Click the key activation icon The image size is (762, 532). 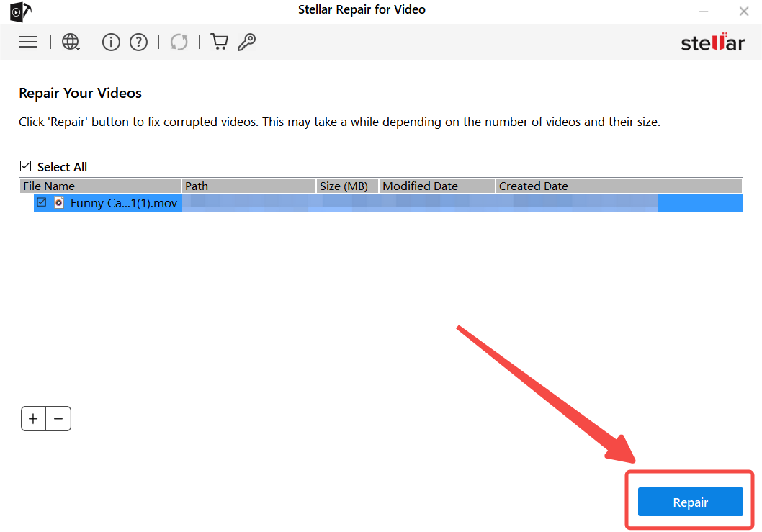click(x=247, y=42)
